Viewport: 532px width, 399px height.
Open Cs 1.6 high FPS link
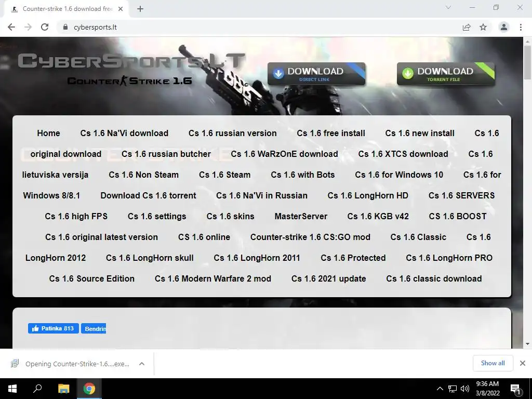(x=76, y=216)
